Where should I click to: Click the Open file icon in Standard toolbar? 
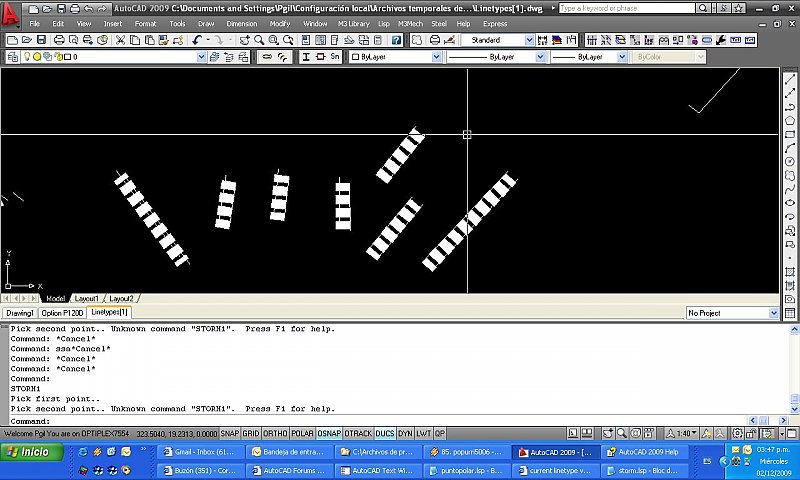coord(27,40)
